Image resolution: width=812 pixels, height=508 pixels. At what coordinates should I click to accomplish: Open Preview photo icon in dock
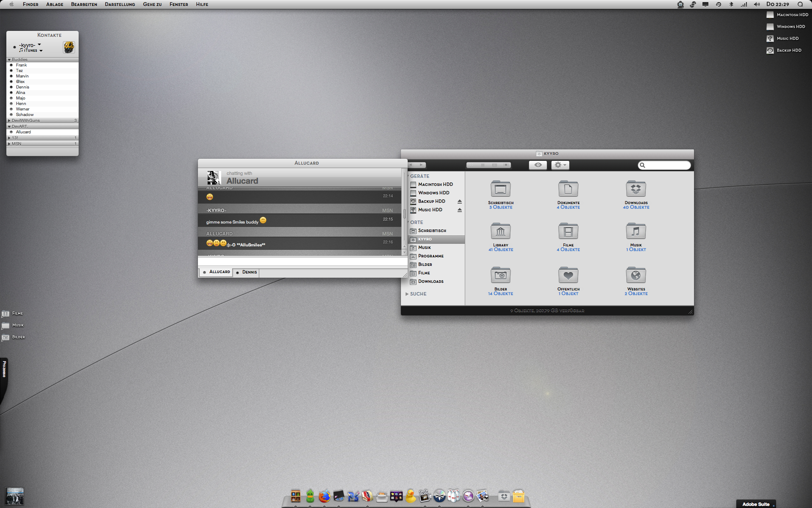click(483, 496)
